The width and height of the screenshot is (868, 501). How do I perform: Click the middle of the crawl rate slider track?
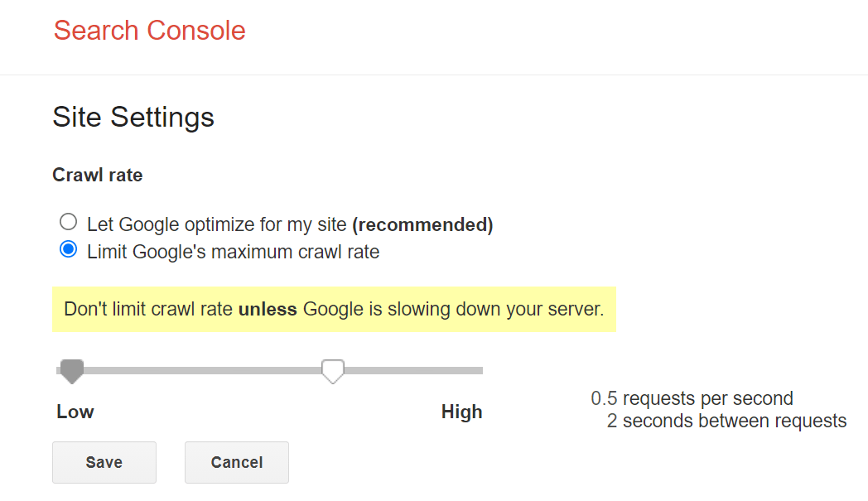pyautogui.click(x=268, y=370)
